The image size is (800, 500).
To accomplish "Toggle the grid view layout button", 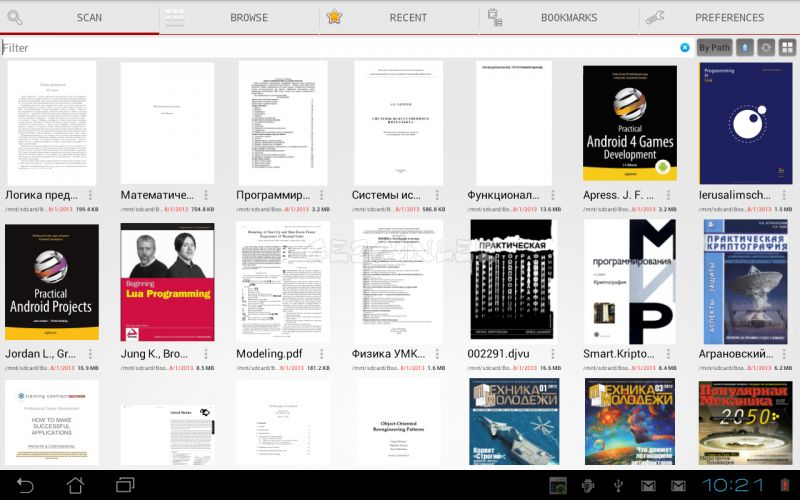I will pos(787,47).
